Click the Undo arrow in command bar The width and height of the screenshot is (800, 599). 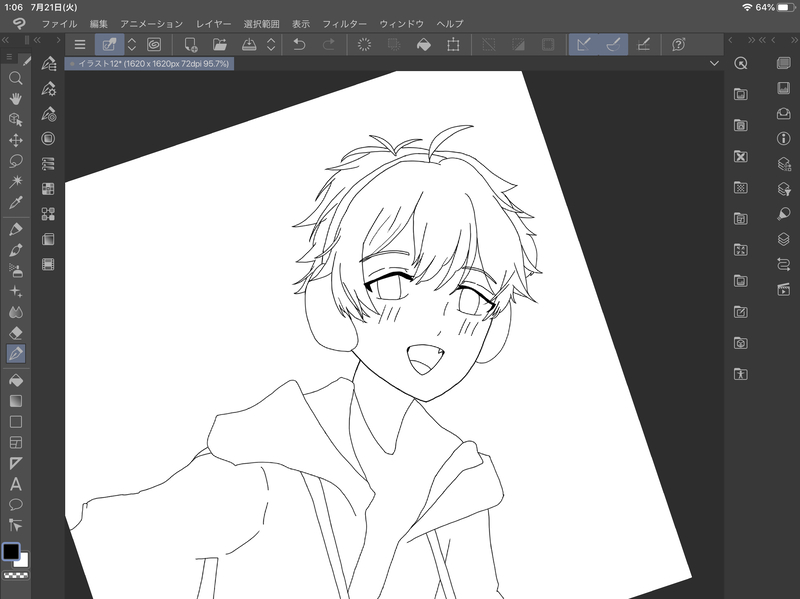[x=299, y=45]
